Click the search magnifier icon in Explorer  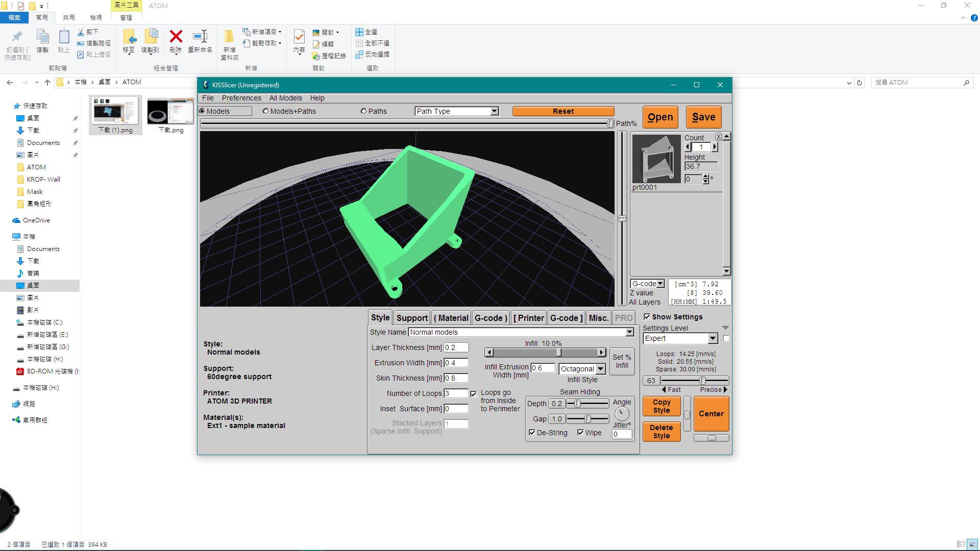coord(966,83)
